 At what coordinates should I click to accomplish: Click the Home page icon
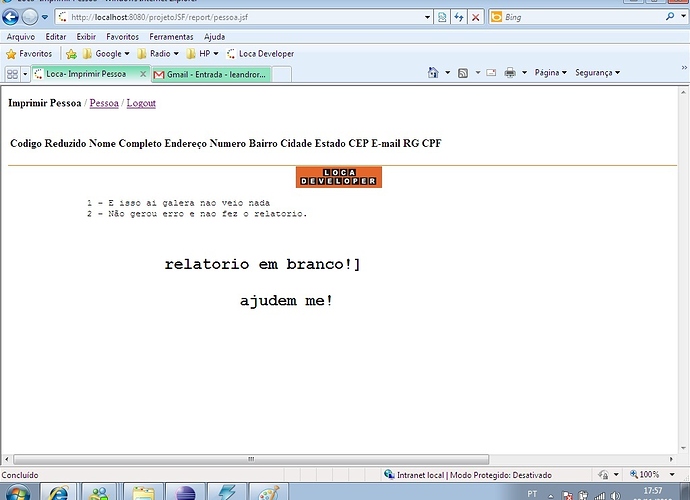pyautogui.click(x=433, y=73)
